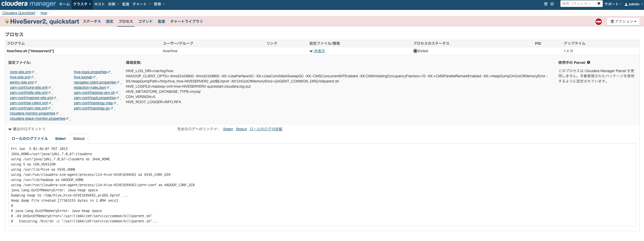Select the Stderr log tab

(60, 139)
